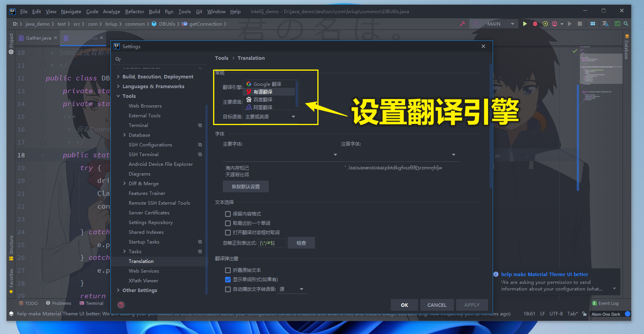Click OK button in Settings dialog
Viewport: 644px width, 334px height.
(404, 305)
